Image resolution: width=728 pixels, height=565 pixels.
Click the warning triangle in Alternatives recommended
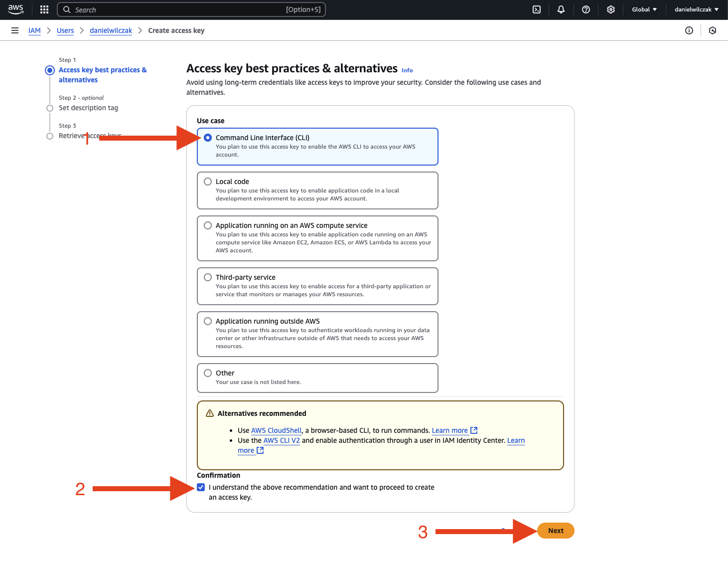coord(210,413)
